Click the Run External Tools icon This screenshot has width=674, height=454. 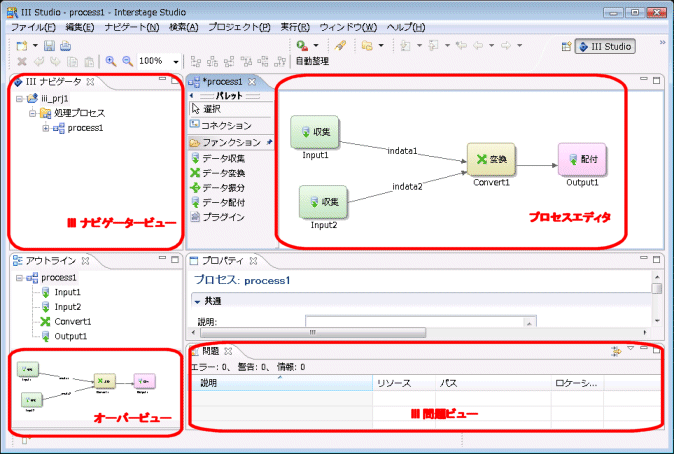[x=302, y=45]
